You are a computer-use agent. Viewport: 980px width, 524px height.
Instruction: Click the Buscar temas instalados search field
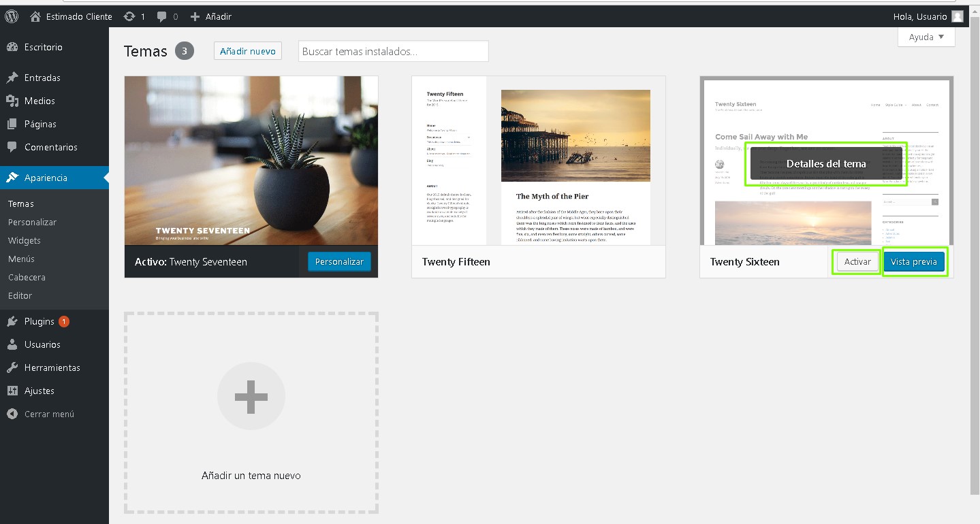tap(394, 51)
